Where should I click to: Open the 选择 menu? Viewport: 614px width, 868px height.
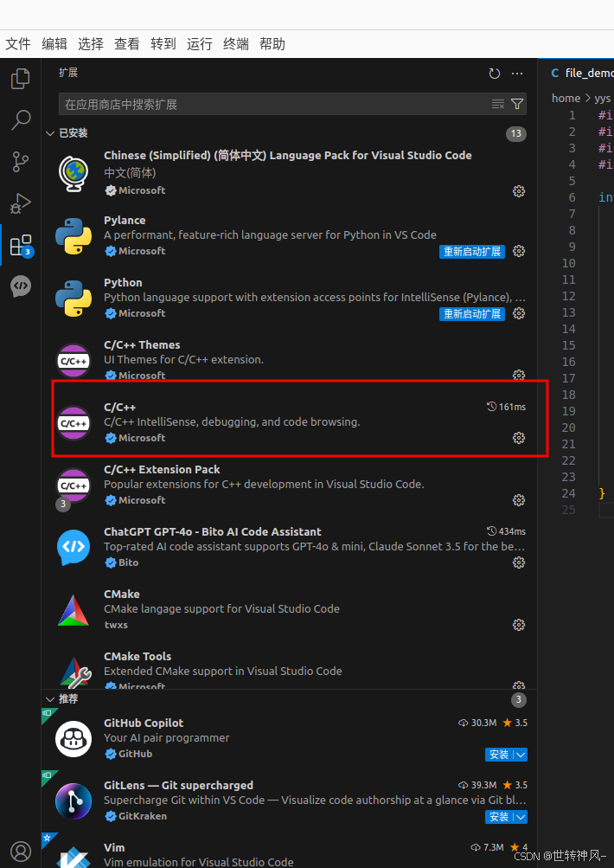click(x=91, y=44)
